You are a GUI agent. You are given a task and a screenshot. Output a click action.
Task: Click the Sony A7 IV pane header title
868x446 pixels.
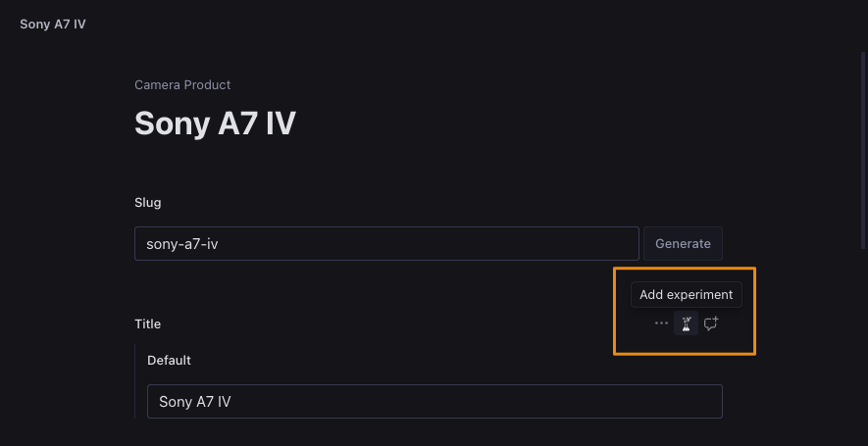pos(53,25)
